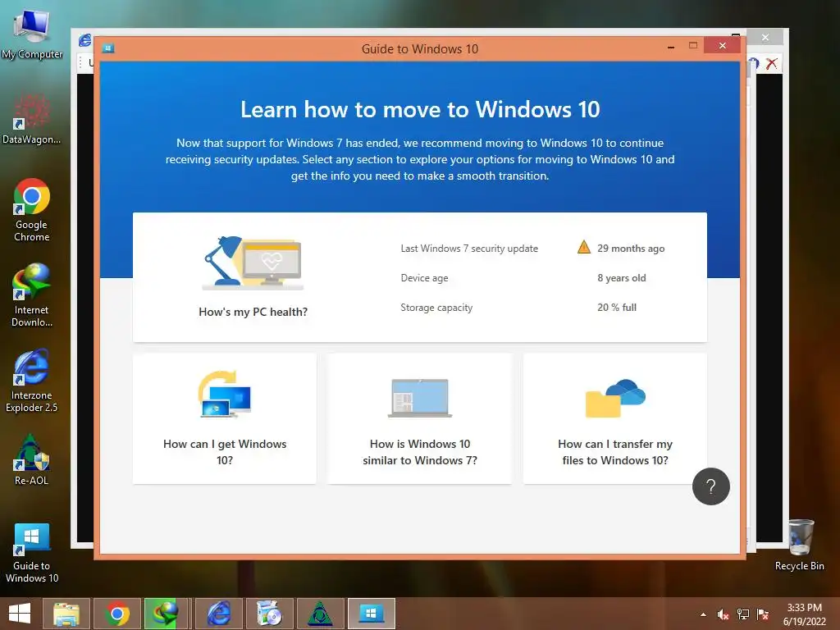The image size is (840, 630).
Task: Select the Guide to Windows 10 desktop shortcut
Action: click(x=32, y=553)
